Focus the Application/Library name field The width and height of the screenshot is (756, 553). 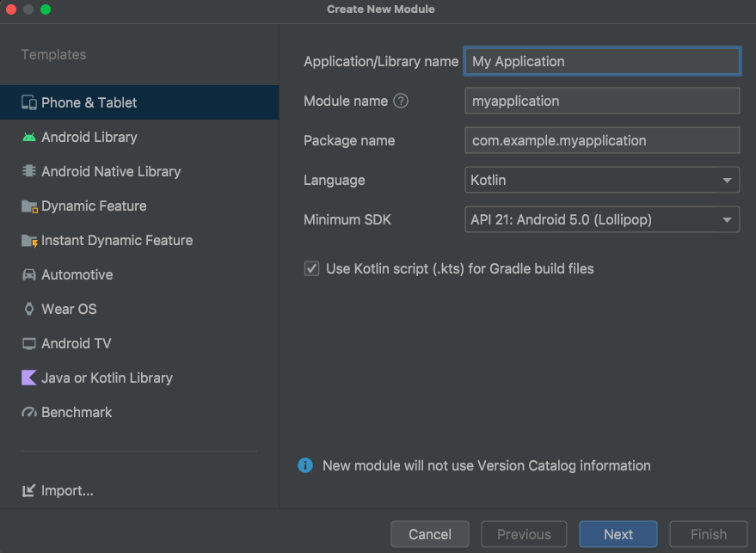point(601,61)
